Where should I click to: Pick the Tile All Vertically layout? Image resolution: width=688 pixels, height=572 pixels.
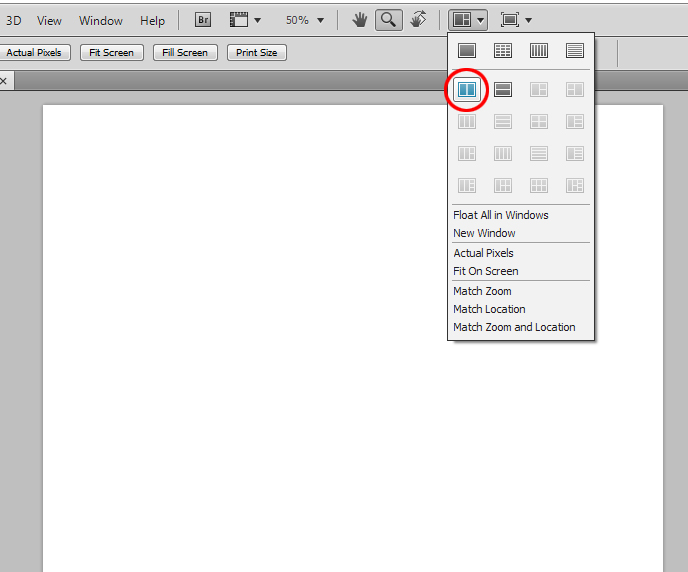[x=539, y=50]
